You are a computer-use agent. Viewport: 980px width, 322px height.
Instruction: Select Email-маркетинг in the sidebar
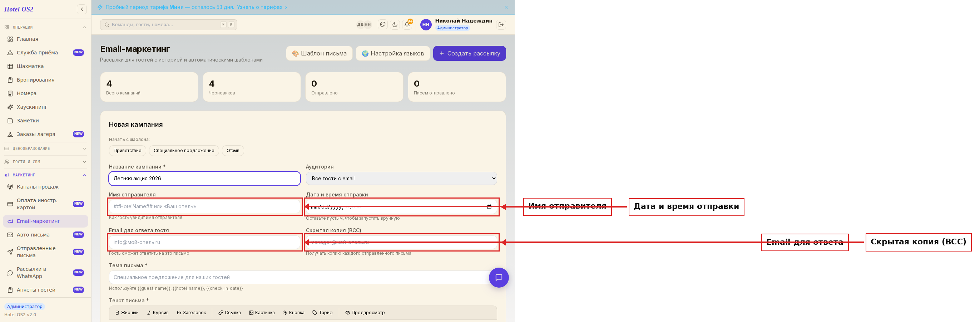tap(46, 221)
